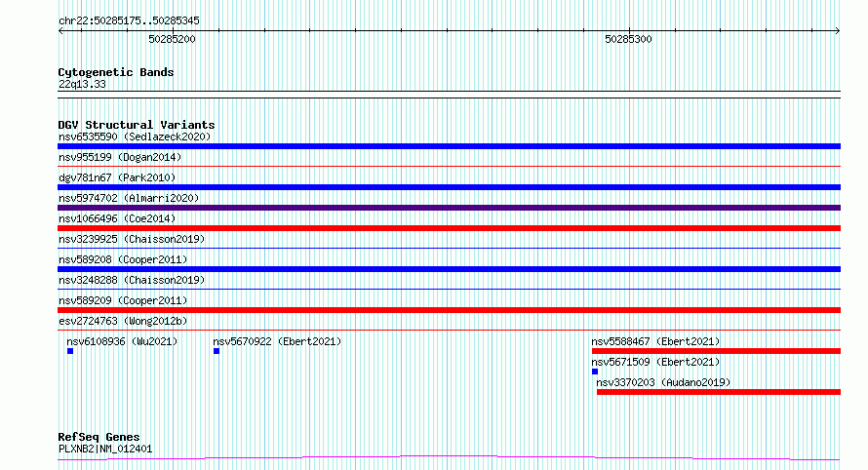Select the small blue nsv5671509 marker
The height and width of the screenshot is (470, 868).
point(595,372)
